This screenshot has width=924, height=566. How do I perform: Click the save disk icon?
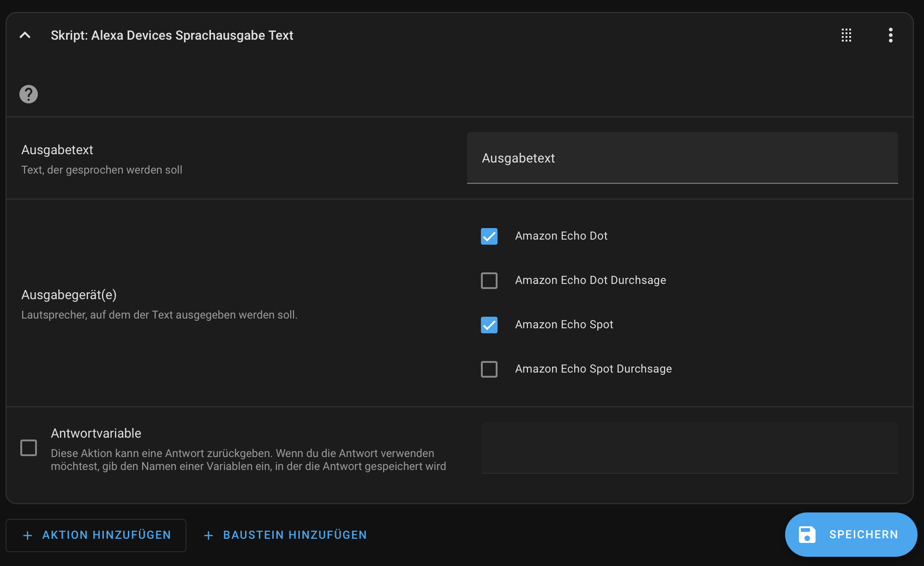[x=807, y=535]
